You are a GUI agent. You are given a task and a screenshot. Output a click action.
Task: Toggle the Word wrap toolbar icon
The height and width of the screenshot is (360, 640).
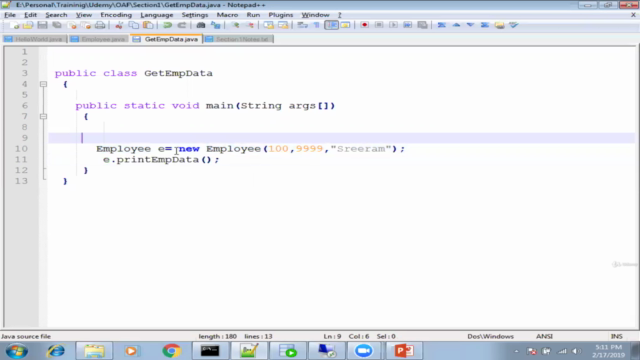[302, 25]
